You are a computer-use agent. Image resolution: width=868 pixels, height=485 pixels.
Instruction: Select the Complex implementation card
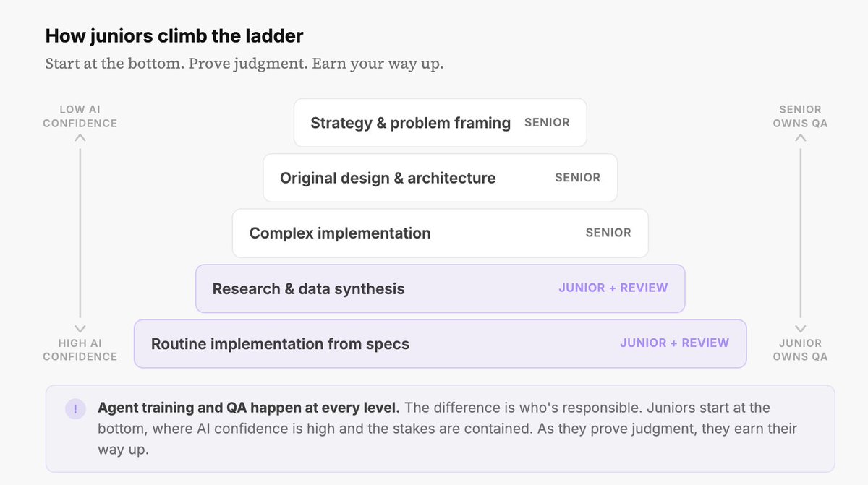(440, 233)
